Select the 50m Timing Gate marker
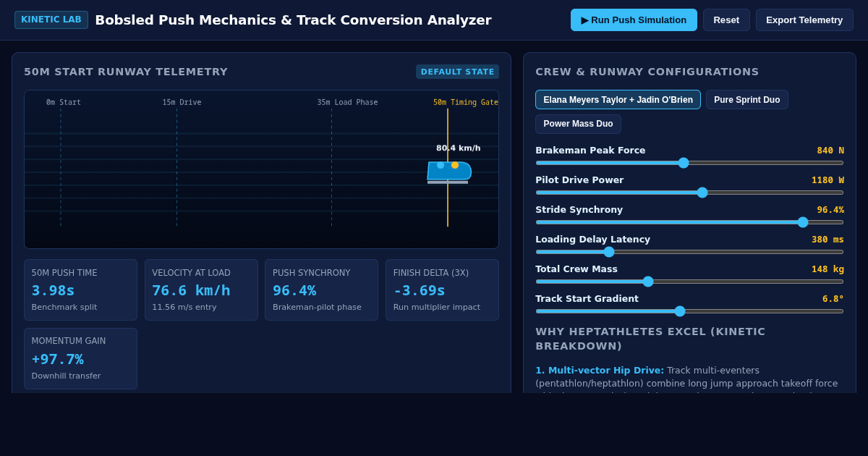The height and width of the screenshot is (456, 868). click(x=466, y=103)
